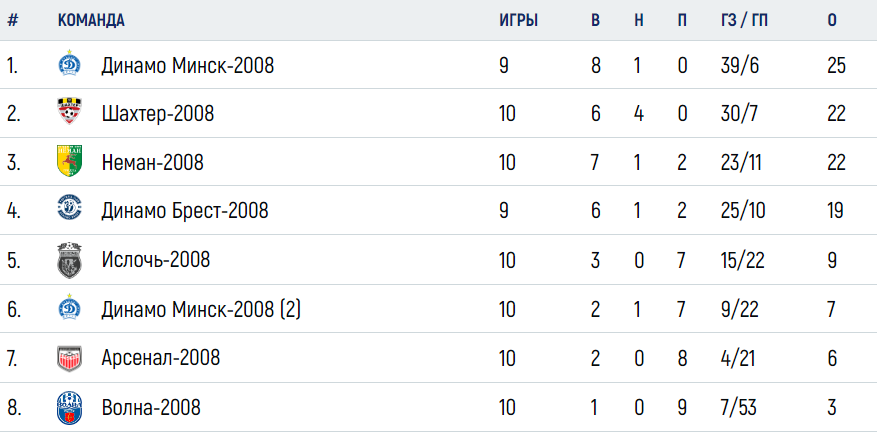Sort by the КОМАНДА column header
Image resolution: width=878 pixels, height=435 pixels.
[x=91, y=21]
